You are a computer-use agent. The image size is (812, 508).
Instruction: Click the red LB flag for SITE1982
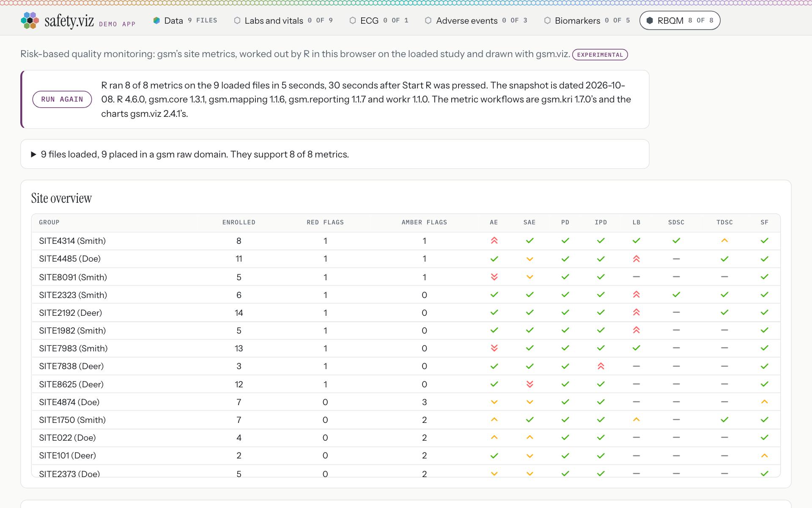[636, 330]
